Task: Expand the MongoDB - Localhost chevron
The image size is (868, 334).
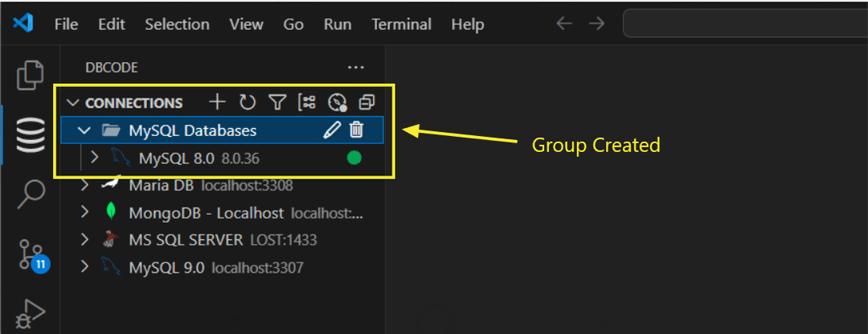Action: [x=84, y=212]
